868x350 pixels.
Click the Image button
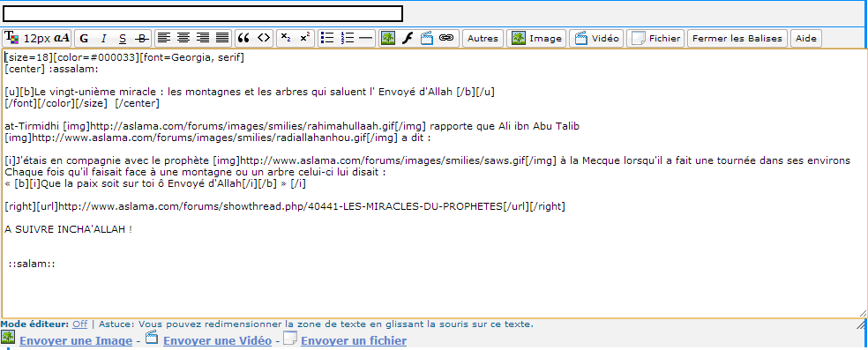[536, 38]
